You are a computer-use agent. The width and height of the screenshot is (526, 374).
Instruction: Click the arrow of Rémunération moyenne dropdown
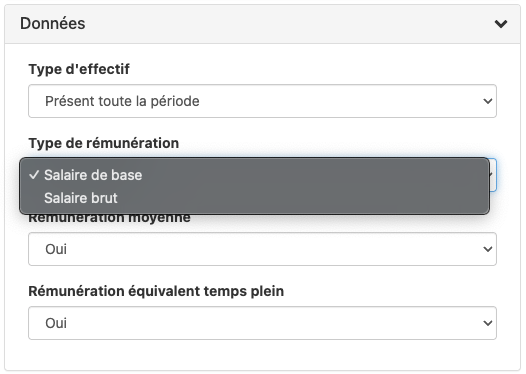coord(487,249)
